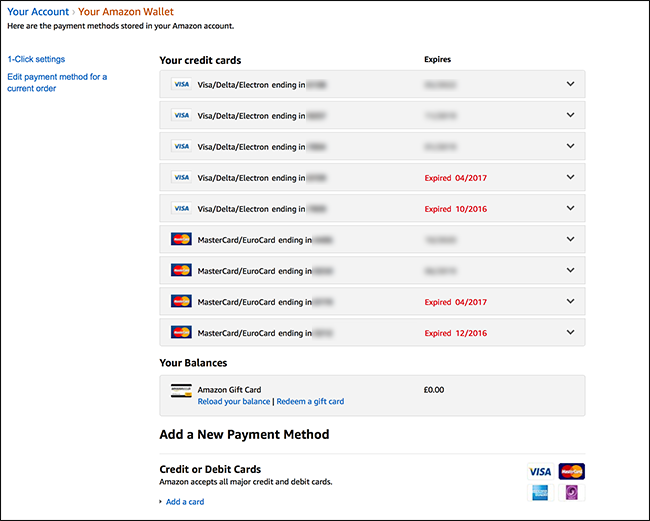This screenshot has height=521, width=650.
Task: Expand the MasterCard expired 04/2017
Action: (x=570, y=302)
